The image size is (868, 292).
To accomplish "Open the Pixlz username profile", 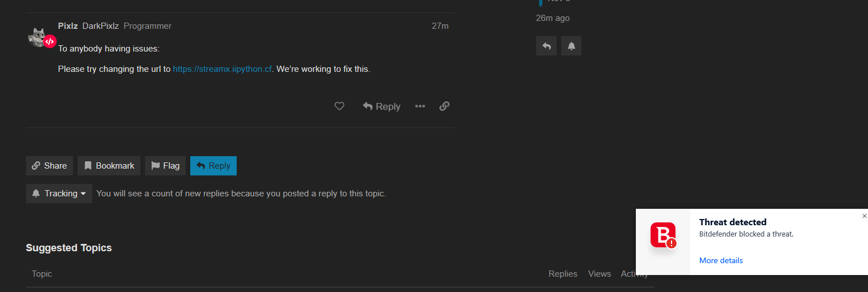I will click(68, 26).
